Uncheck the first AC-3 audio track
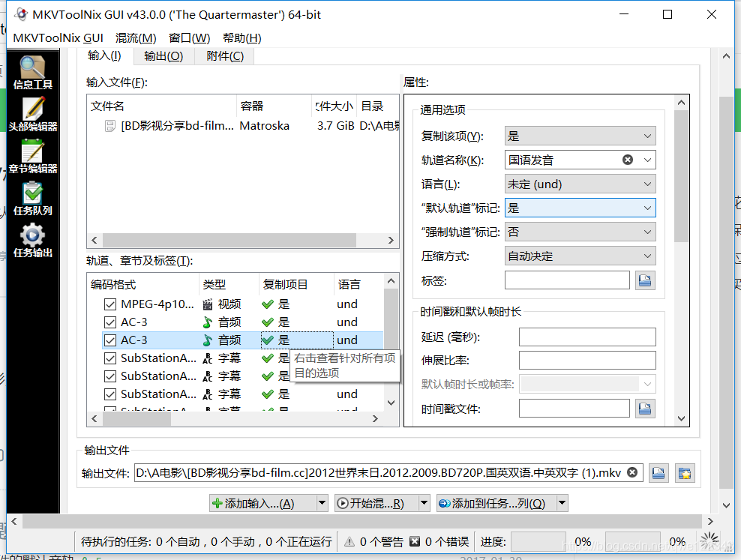The height and width of the screenshot is (560, 741). (110, 322)
